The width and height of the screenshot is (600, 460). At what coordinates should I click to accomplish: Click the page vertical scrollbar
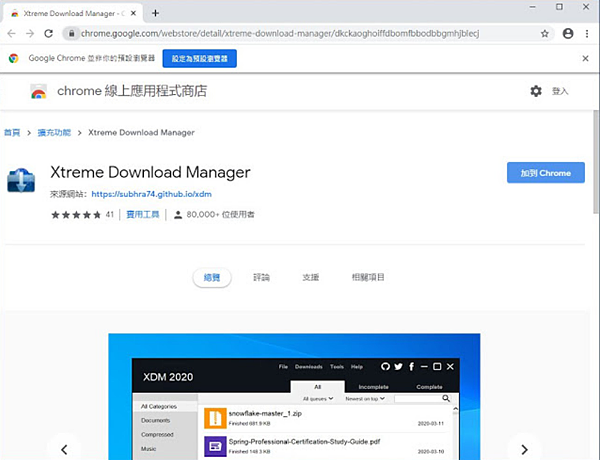coord(596,162)
